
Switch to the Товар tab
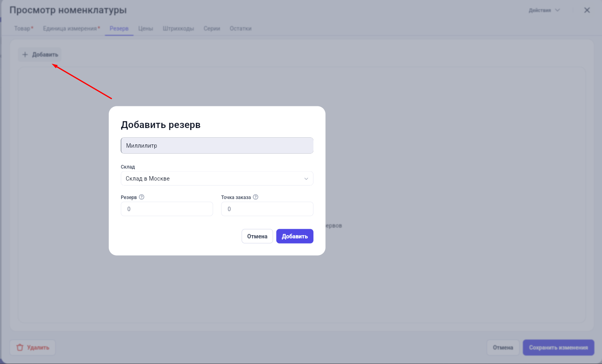[x=24, y=28]
